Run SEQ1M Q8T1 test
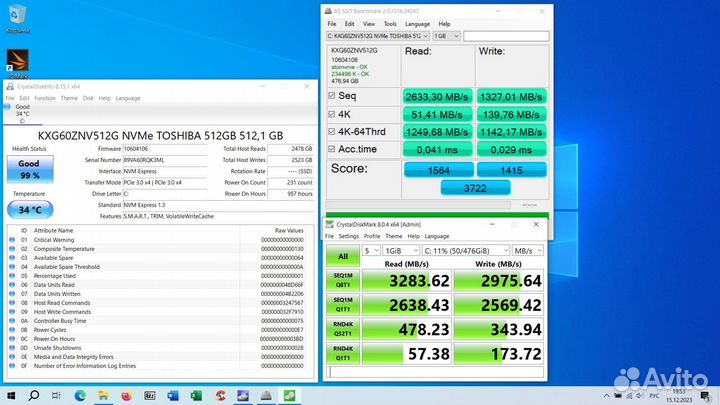 343,280
